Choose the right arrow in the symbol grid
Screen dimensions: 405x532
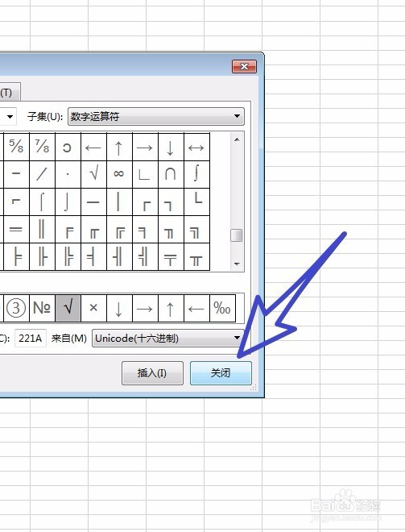pyautogui.click(x=146, y=147)
